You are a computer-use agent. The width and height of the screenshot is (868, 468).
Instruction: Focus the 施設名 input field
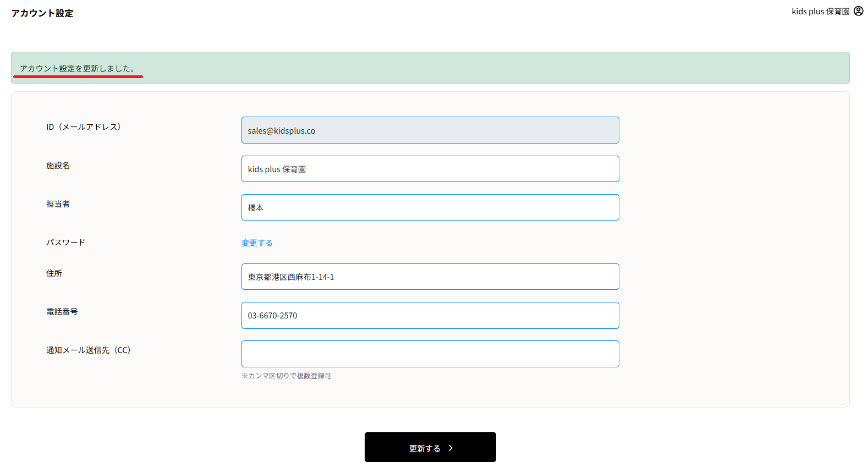430,169
